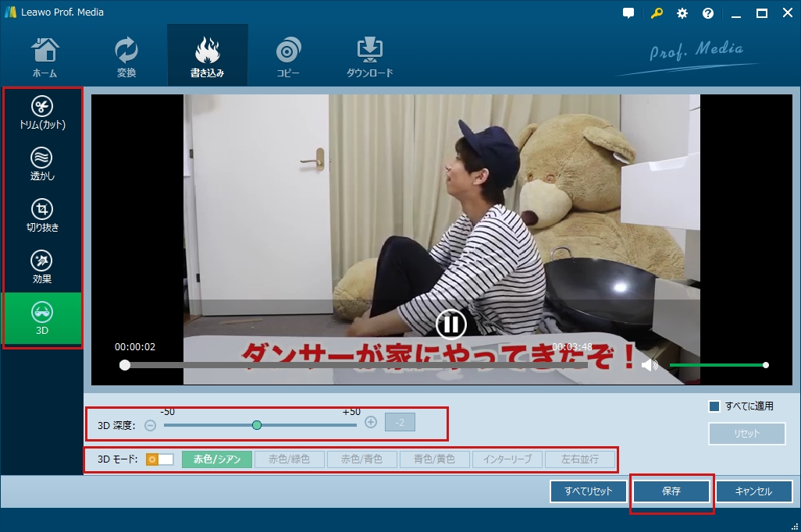Select 赤色/青色 3D mode
The height and width of the screenshot is (532, 801).
coord(361,459)
